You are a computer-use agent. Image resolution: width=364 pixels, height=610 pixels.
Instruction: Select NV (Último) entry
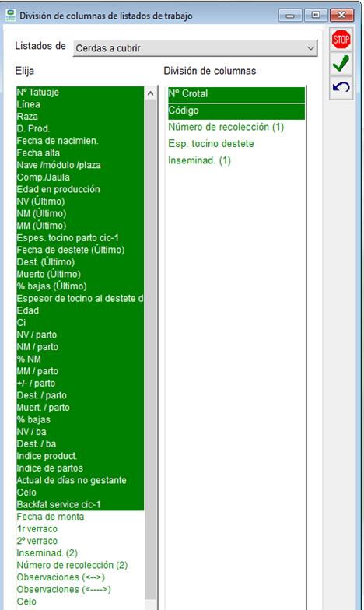(80, 201)
